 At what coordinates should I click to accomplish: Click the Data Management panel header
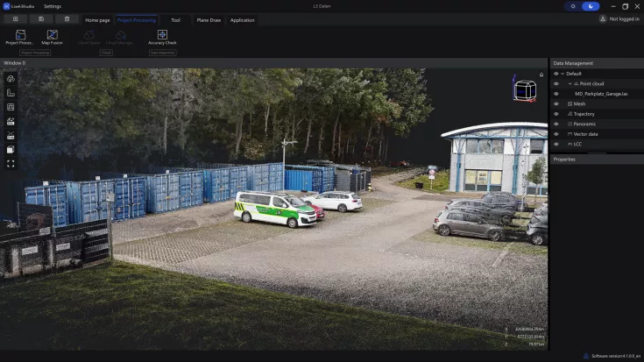click(597, 63)
